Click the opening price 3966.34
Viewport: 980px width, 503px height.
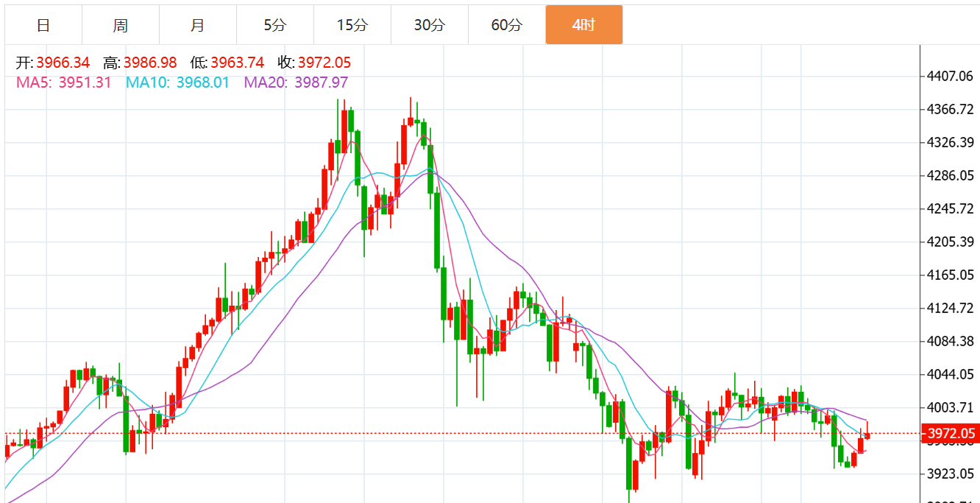pyautogui.click(x=63, y=63)
